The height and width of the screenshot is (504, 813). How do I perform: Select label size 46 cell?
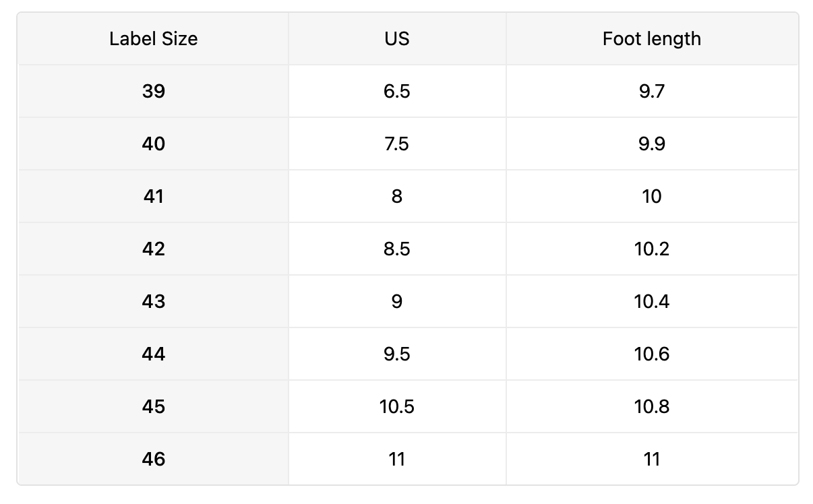154,459
